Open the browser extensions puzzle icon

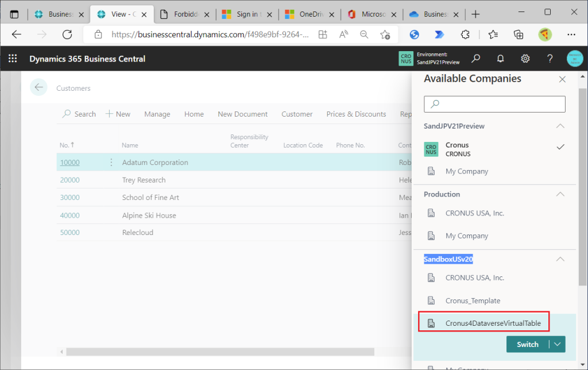click(x=465, y=34)
